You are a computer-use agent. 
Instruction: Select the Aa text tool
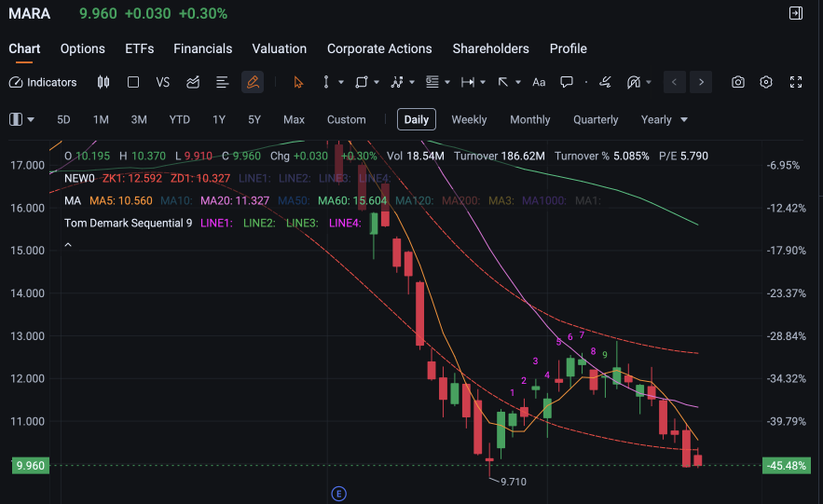tap(539, 82)
